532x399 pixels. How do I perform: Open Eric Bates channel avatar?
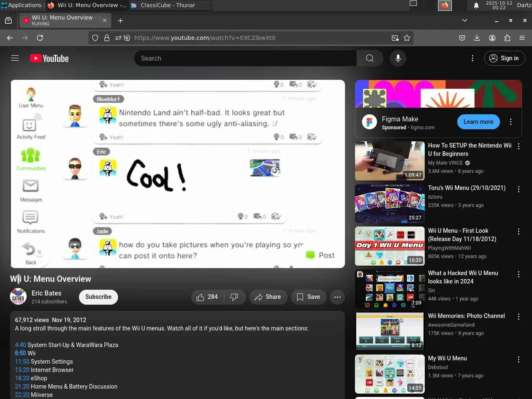[x=18, y=297]
